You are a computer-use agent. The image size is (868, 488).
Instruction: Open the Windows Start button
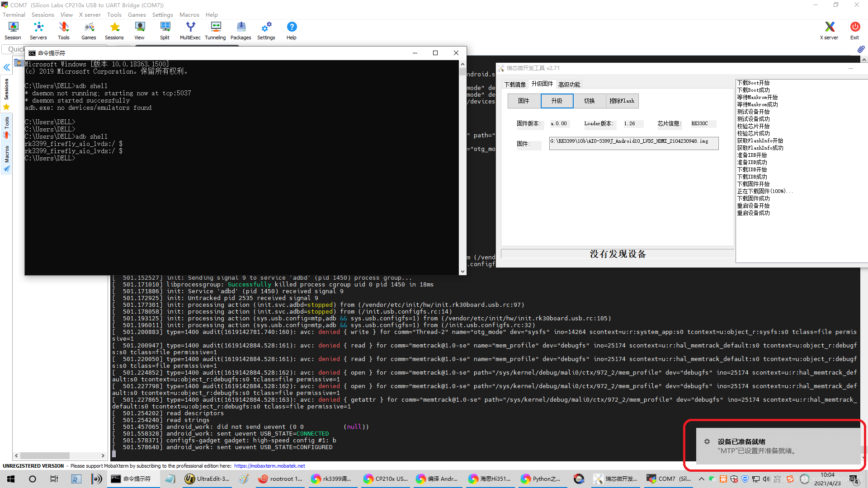(x=11, y=479)
